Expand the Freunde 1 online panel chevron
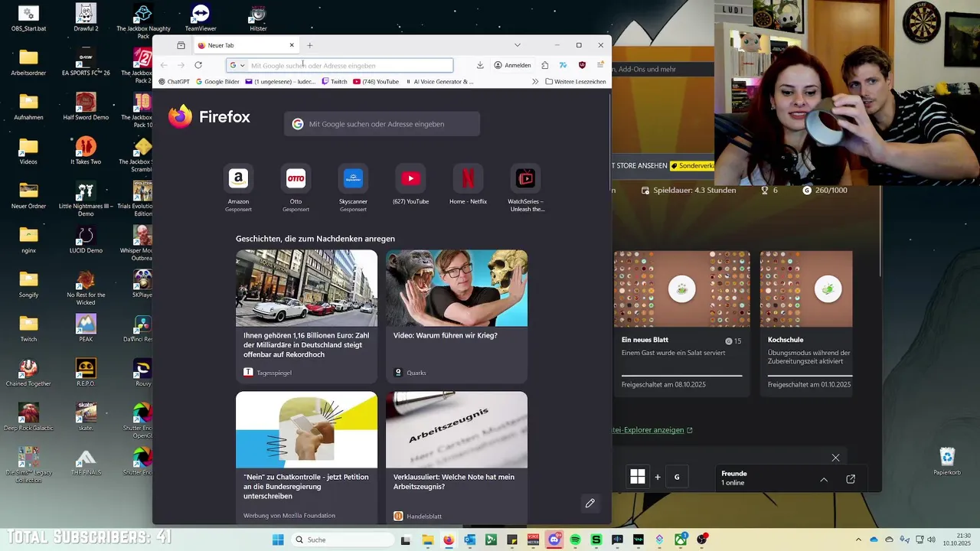Viewport: 980px width, 551px height. point(824,479)
